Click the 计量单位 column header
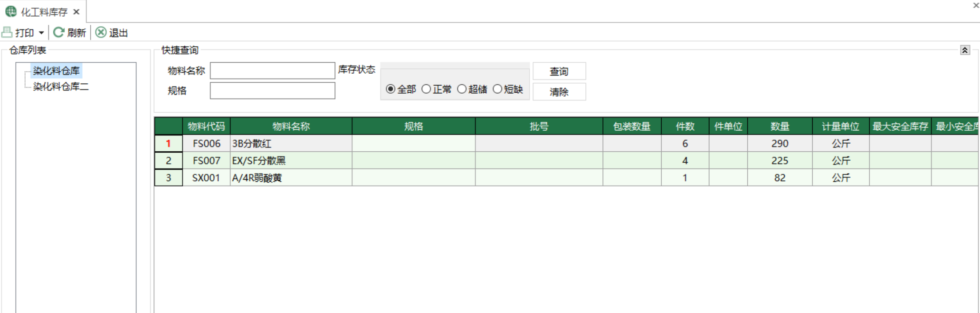 tap(841, 126)
